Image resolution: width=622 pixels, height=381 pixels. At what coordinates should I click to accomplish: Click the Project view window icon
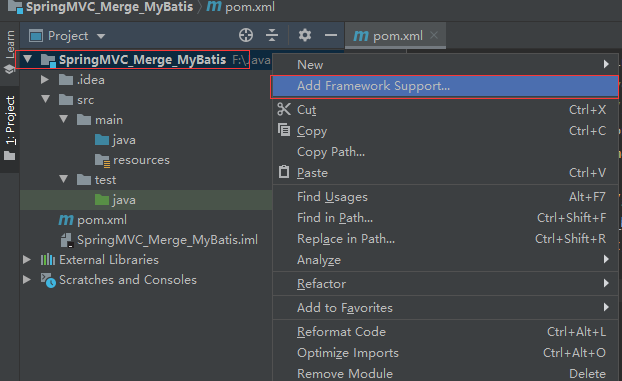click(x=36, y=36)
